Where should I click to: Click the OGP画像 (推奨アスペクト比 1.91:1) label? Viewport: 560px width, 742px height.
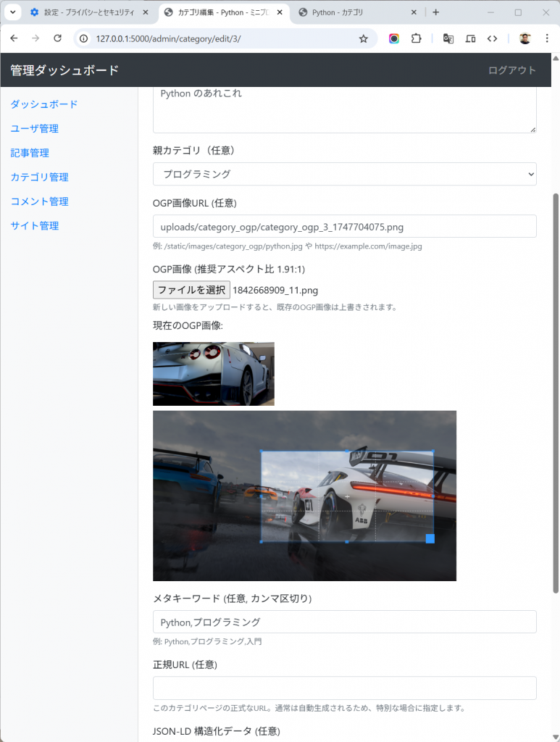[229, 270]
